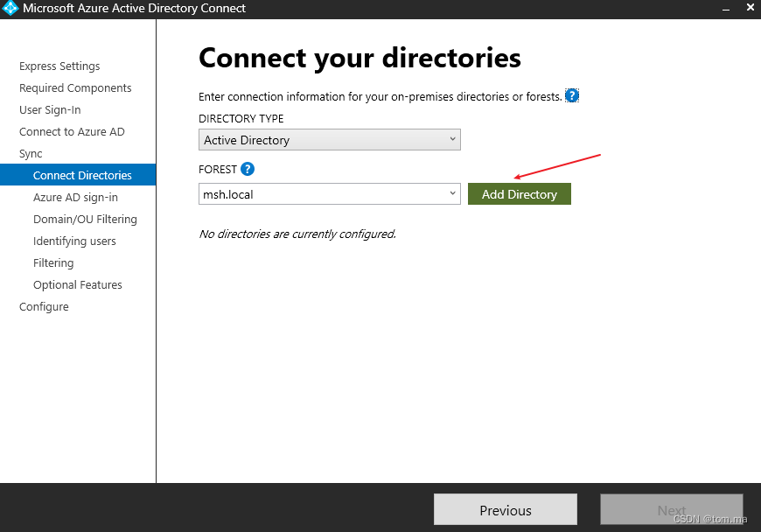Select Express Settings in the sidebar
Viewport: 761px width, 532px height.
(59, 66)
